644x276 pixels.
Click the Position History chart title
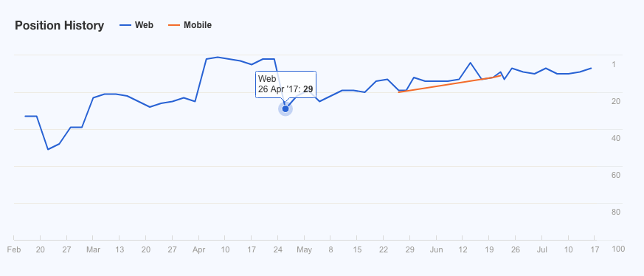coord(60,26)
